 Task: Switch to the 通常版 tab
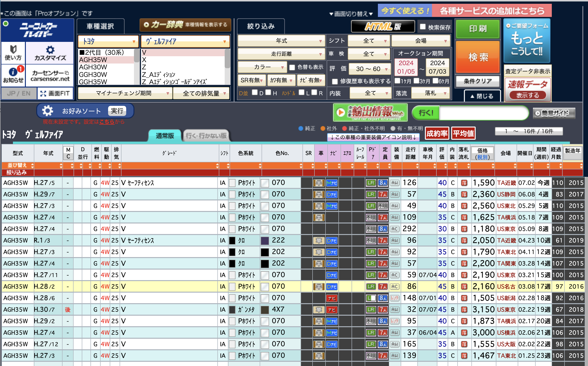pos(165,135)
